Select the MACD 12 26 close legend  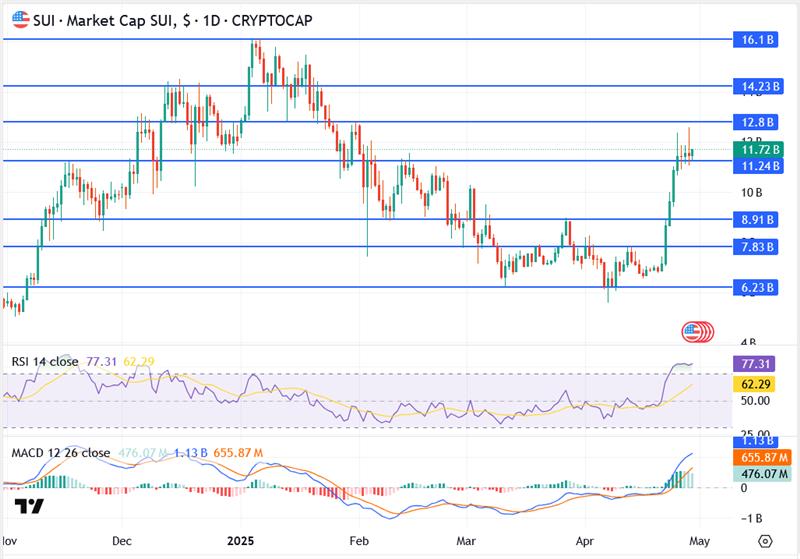click(x=60, y=452)
